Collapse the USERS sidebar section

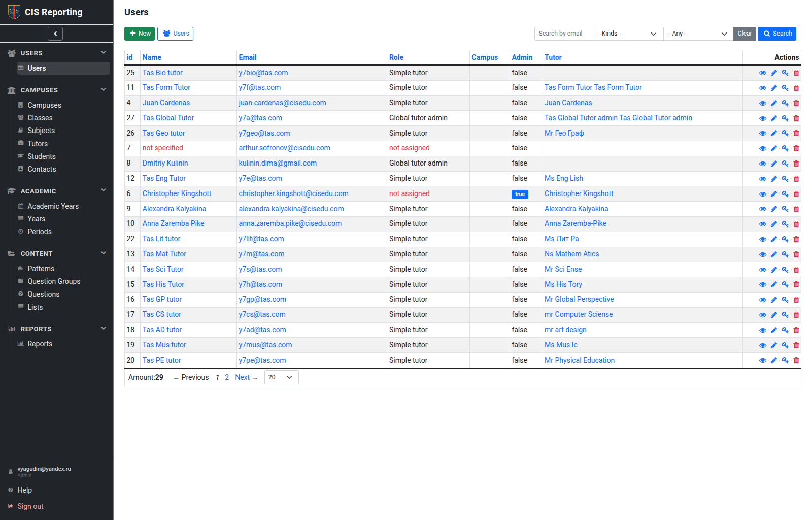pos(104,52)
